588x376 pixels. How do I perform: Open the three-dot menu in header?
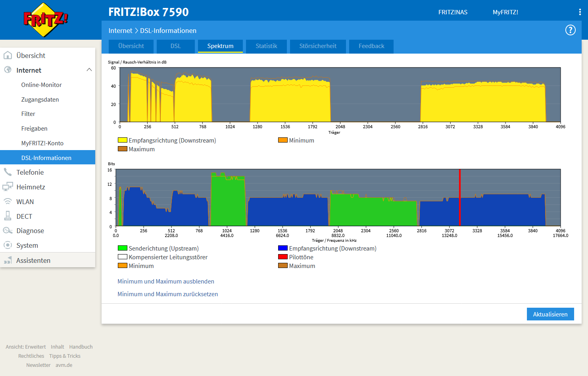click(580, 12)
